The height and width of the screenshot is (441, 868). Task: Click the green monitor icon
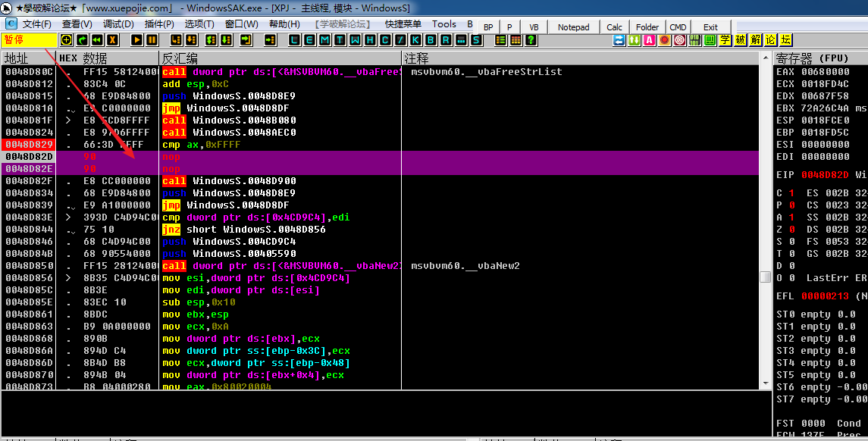pyautogui.click(x=710, y=40)
